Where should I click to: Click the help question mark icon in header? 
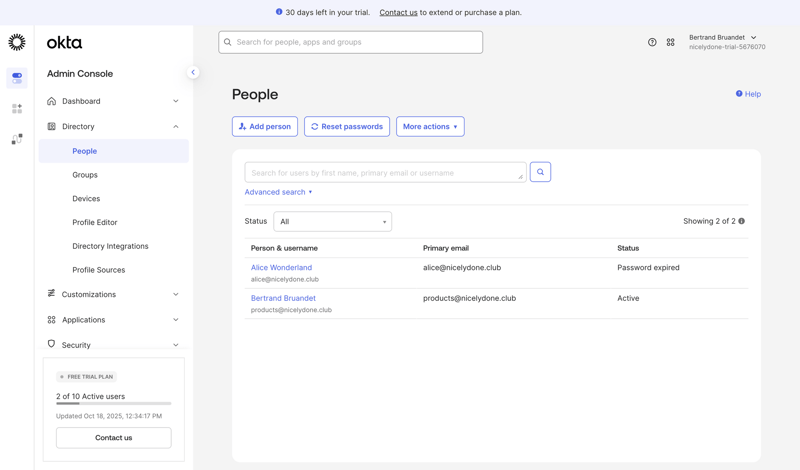pos(652,42)
